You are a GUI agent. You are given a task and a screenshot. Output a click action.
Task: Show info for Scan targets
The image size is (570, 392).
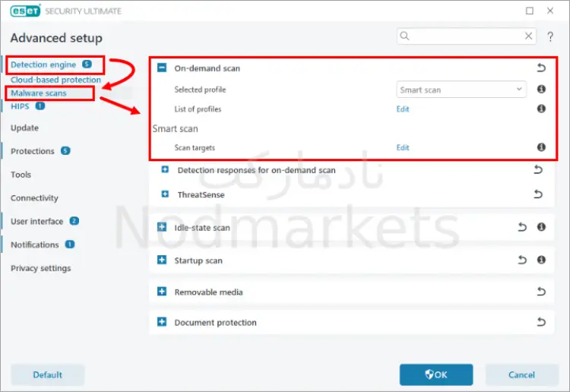point(541,147)
